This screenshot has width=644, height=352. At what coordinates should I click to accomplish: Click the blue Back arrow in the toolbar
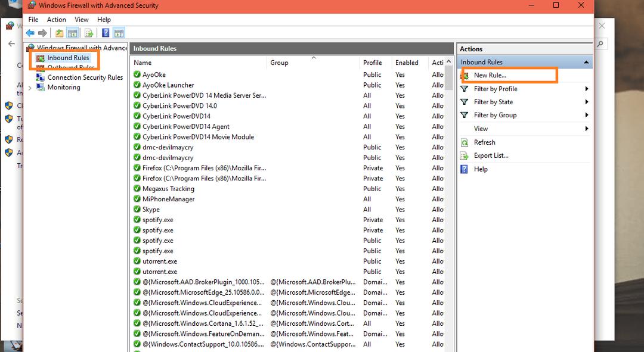30,33
